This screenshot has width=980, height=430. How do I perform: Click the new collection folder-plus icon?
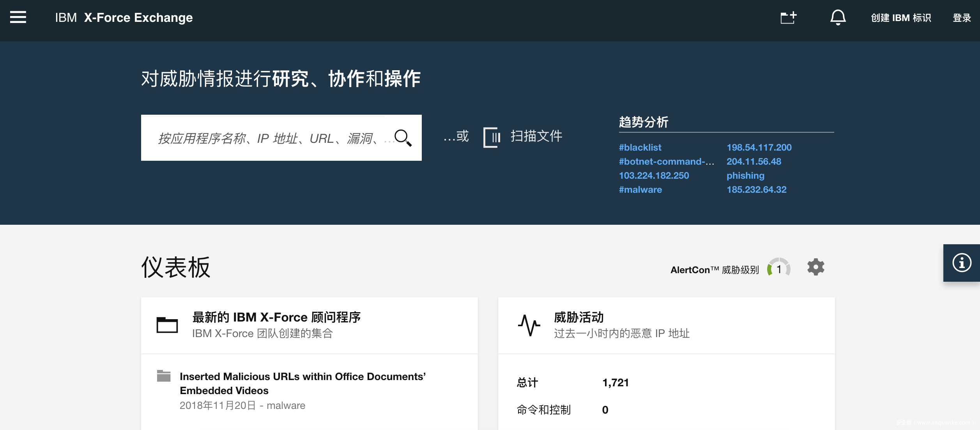click(x=788, y=18)
